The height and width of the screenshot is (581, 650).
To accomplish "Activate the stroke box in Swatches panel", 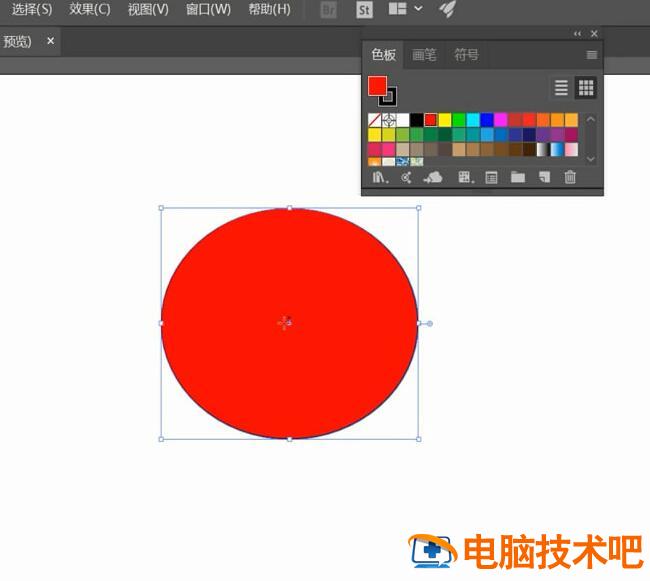I will [388, 97].
